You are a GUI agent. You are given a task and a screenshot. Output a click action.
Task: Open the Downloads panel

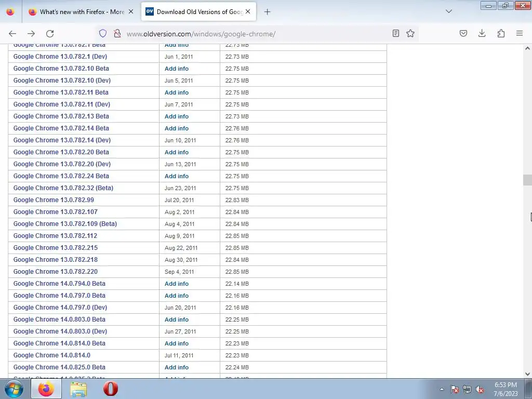[482, 33]
